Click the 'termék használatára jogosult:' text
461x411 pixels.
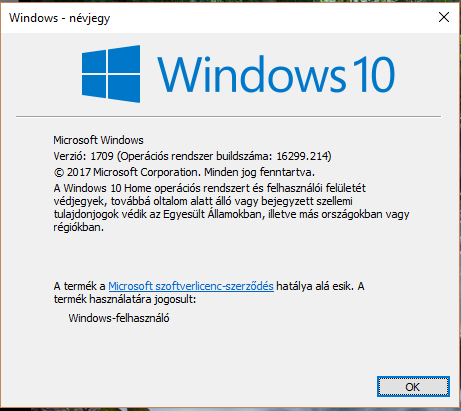pyautogui.click(x=125, y=299)
